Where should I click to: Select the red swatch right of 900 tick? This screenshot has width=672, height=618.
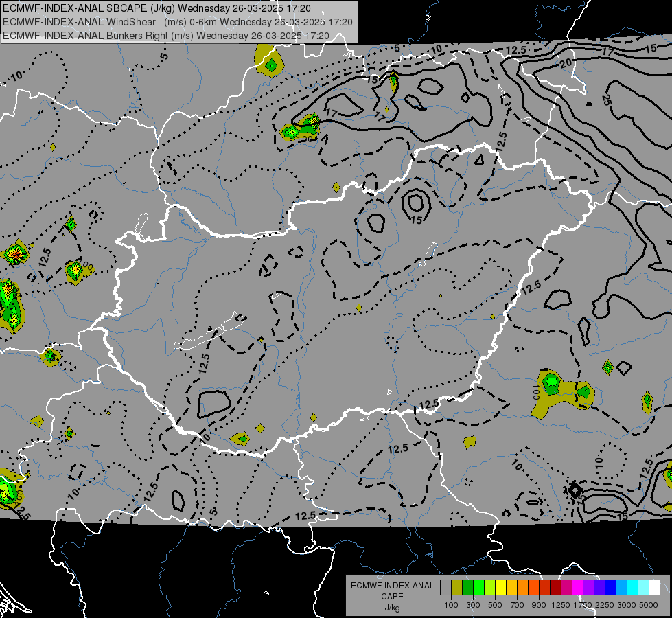[x=545, y=587]
